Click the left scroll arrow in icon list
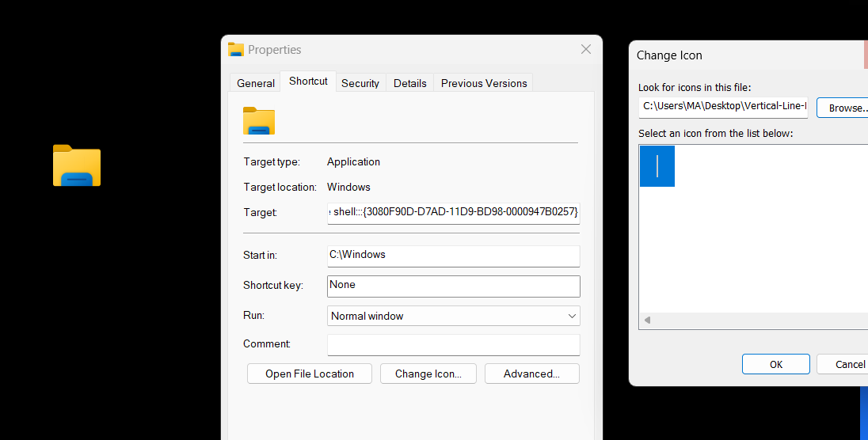Screen dimensions: 868x440 (x=647, y=320)
